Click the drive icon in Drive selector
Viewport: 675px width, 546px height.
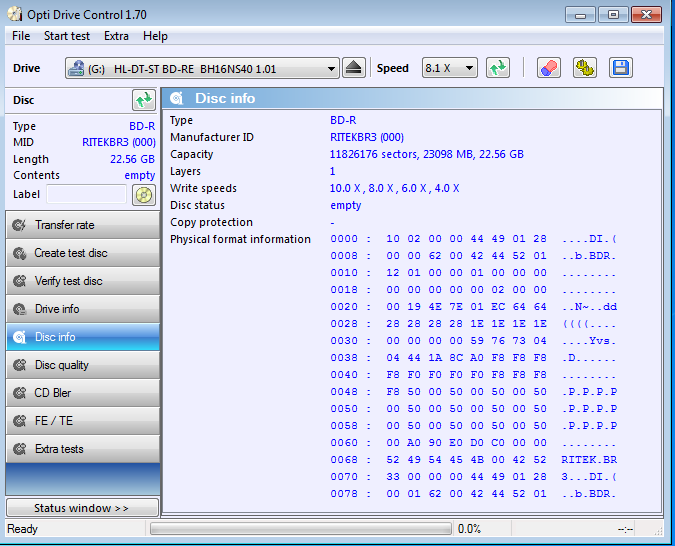pyautogui.click(x=76, y=68)
